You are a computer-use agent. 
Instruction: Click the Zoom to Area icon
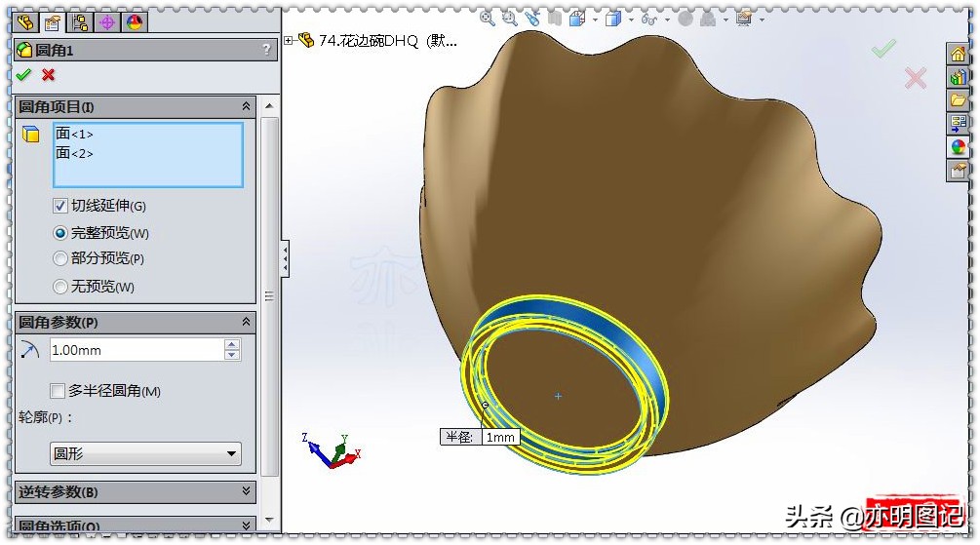tap(510, 19)
